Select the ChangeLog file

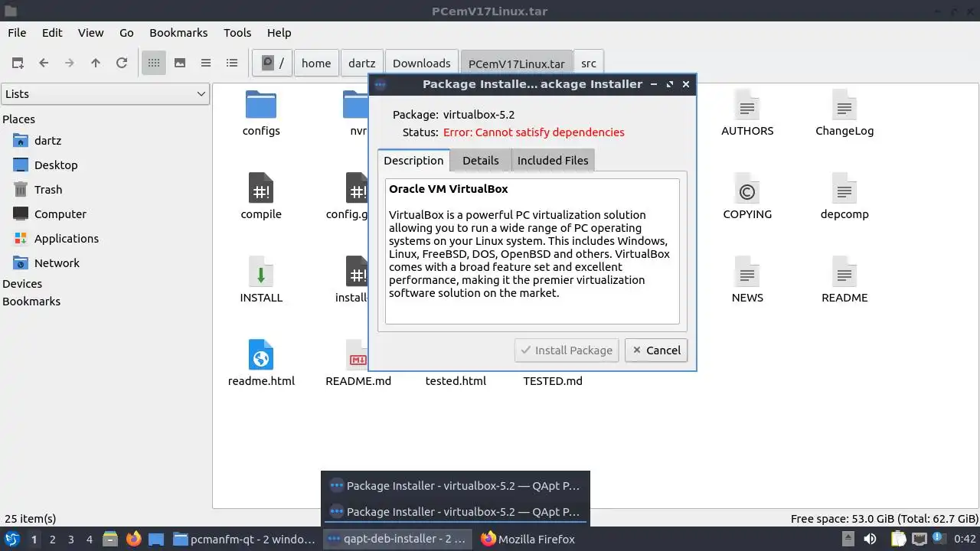coord(844,113)
